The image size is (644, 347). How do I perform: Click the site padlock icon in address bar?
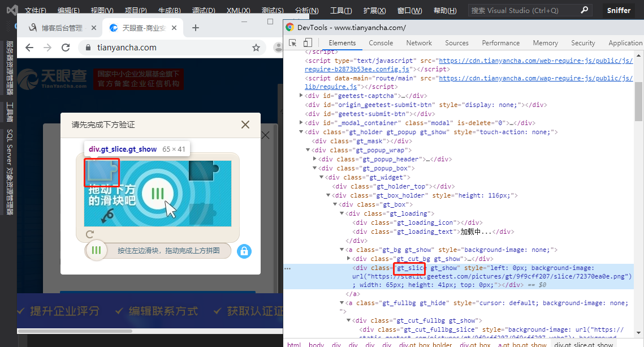pyautogui.click(x=88, y=48)
